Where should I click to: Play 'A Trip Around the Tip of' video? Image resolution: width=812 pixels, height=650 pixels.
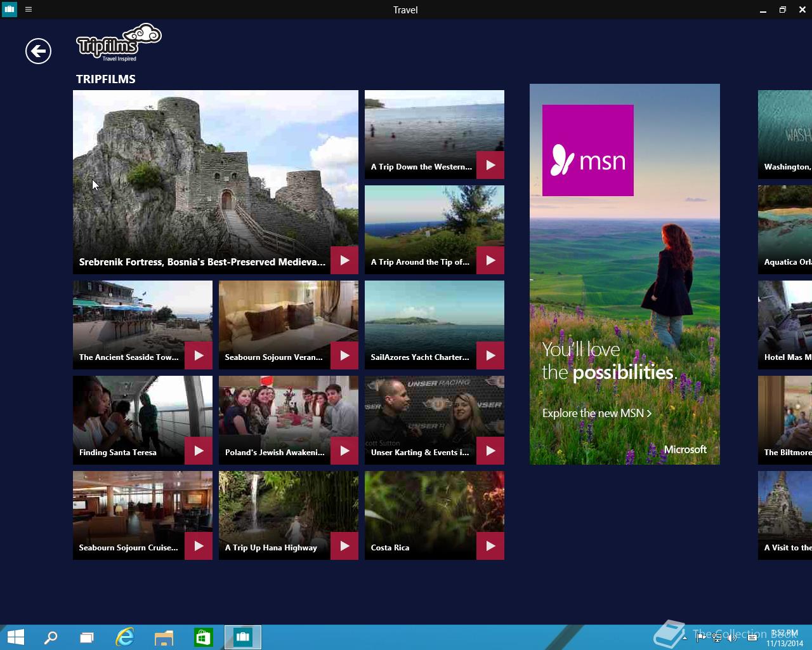490,260
